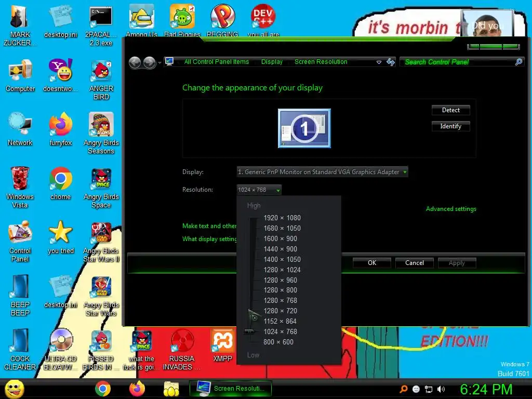Open the ULTRA CD disc icon
This screenshot has width=532, height=399.
[x=60, y=350]
